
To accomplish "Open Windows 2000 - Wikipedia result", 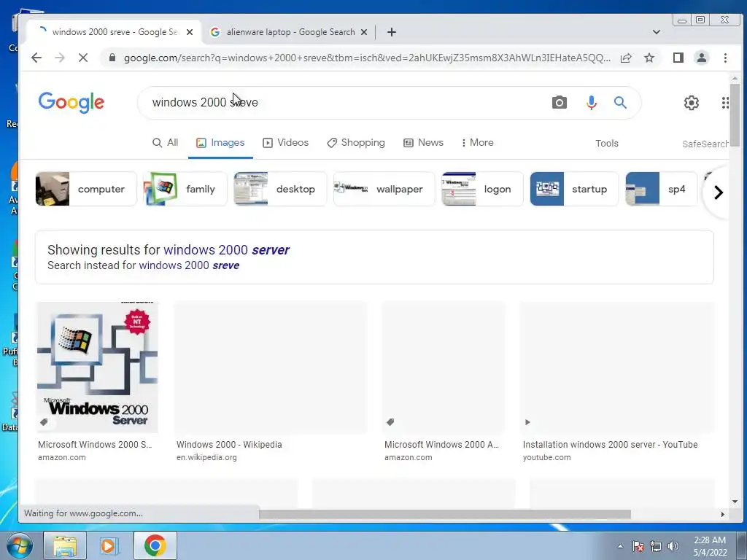I will (229, 444).
